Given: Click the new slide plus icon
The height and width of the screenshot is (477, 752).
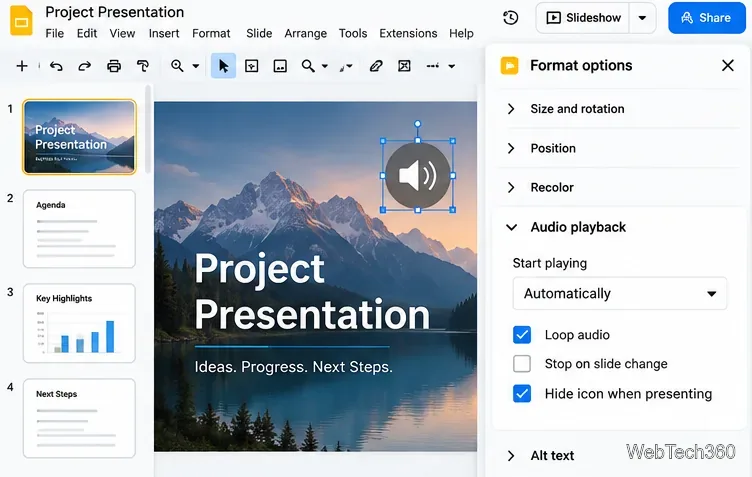Looking at the screenshot, I should (x=22, y=66).
